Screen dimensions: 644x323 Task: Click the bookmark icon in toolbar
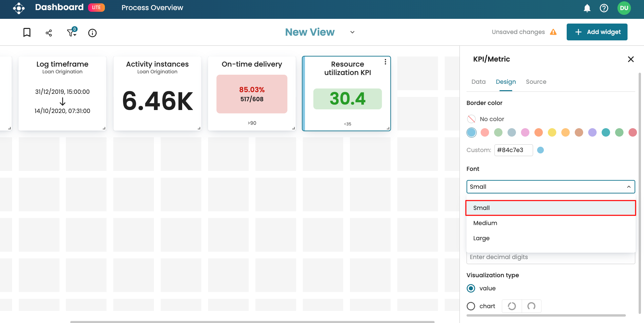pos(27,33)
